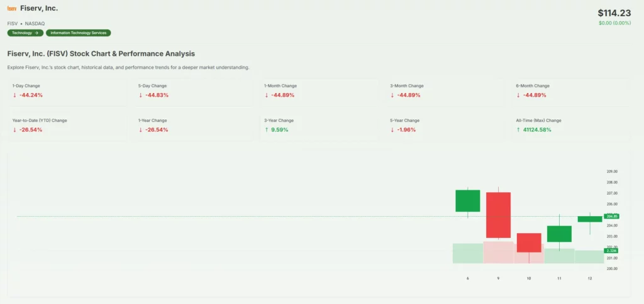Click the 204.85 current price label
Image resolution: width=644 pixels, height=304 pixels.
612,216
